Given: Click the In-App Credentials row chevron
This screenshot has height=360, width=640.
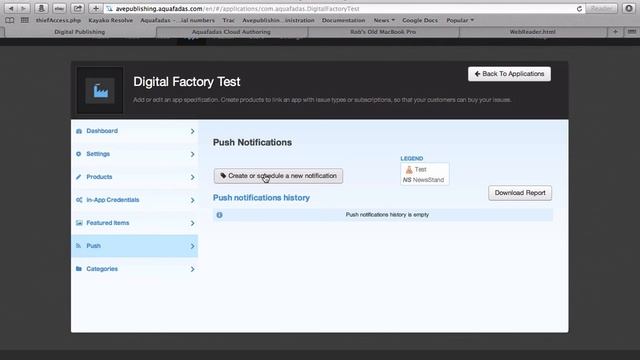Looking at the screenshot, I should click(x=192, y=200).
